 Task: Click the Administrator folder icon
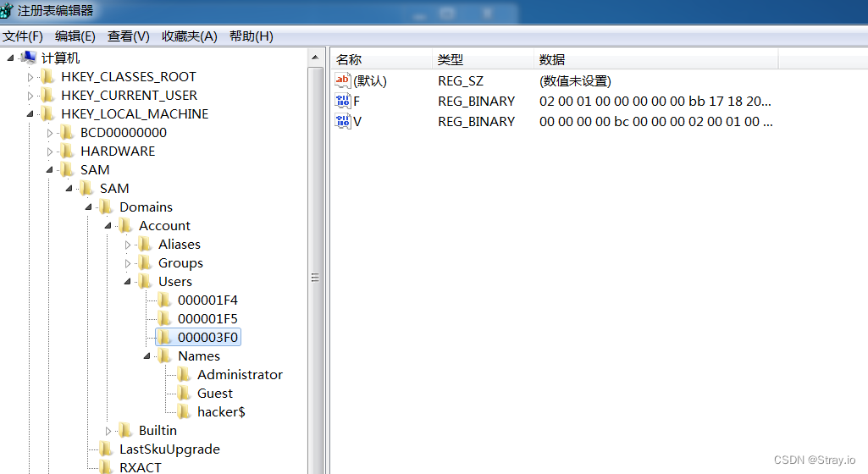185,374
